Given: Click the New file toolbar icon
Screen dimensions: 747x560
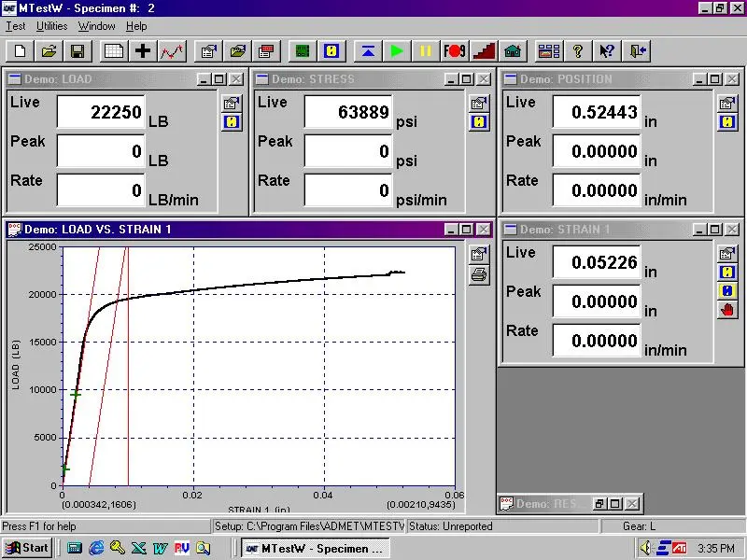Looking at the screenshot, I should (20, 50).
